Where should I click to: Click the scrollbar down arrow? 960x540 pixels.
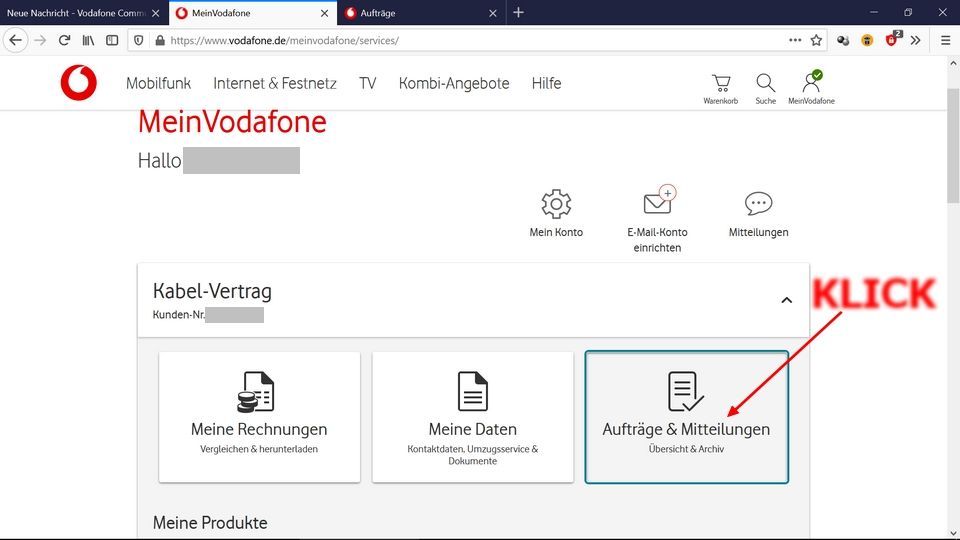coord(953,533)
